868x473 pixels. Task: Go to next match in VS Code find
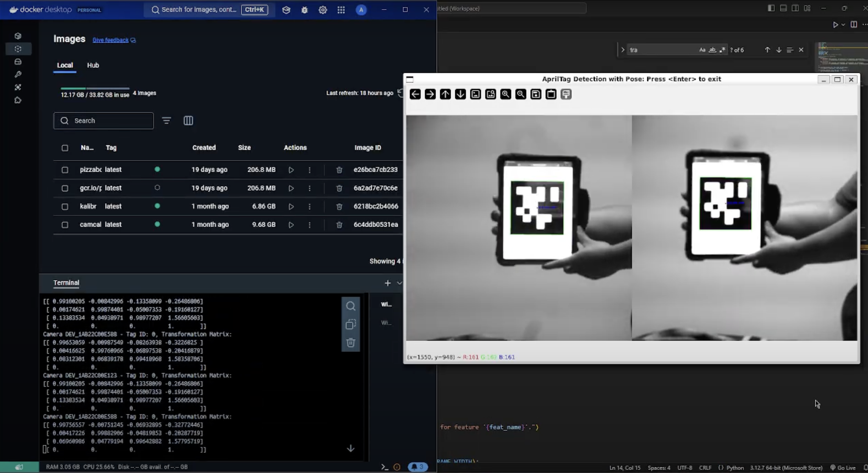779,50
